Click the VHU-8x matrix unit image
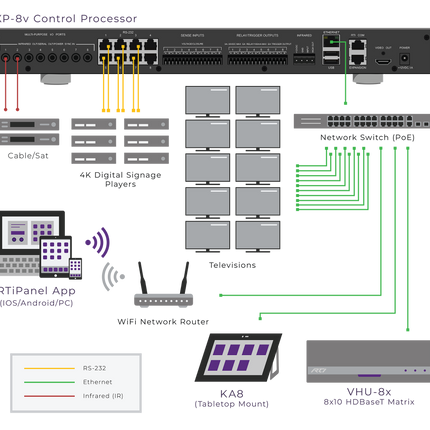The width and height of the screenshot is (430, 430). pos(368,361)
